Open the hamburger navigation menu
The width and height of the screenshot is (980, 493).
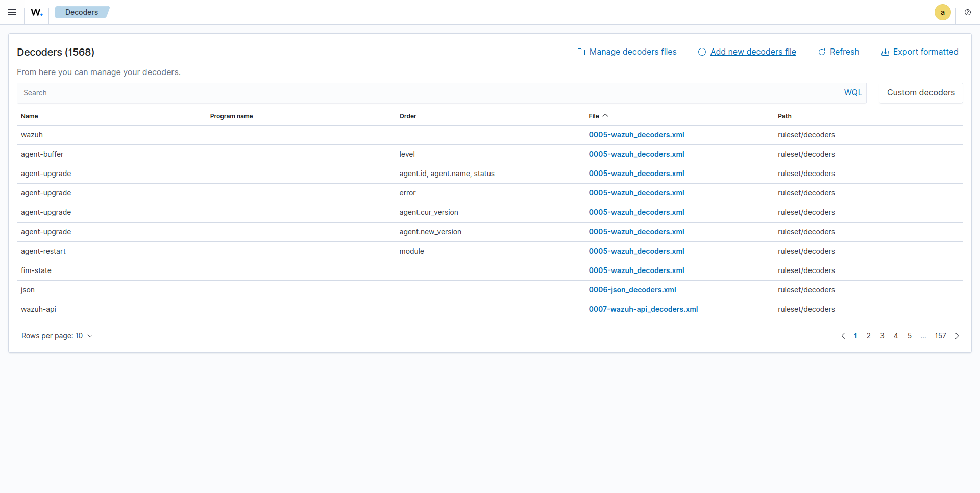point(12,12)
